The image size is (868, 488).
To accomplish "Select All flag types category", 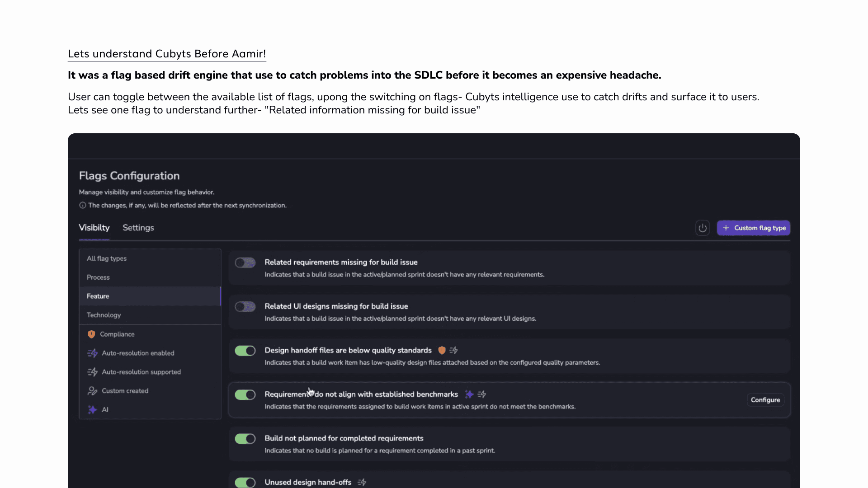I will tap(150, 258).
